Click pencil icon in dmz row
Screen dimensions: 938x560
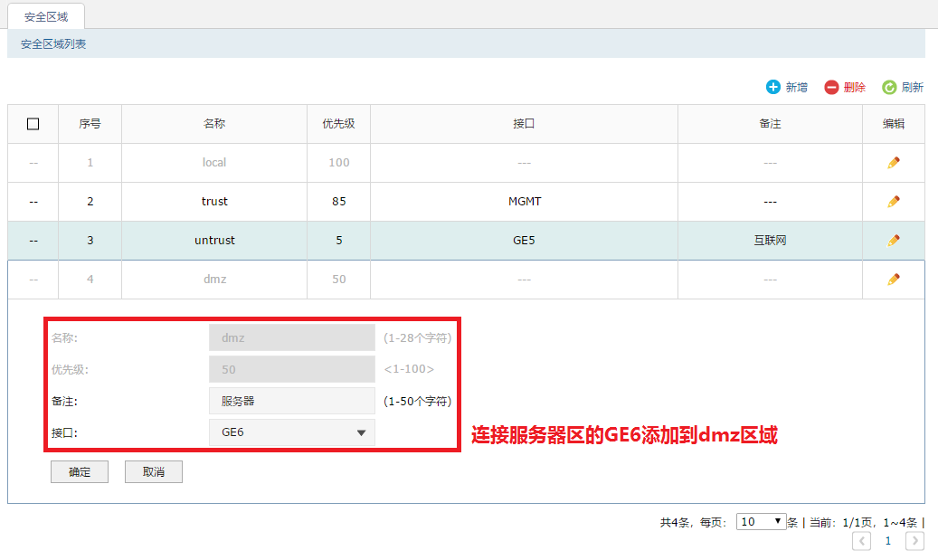point(893,280)
